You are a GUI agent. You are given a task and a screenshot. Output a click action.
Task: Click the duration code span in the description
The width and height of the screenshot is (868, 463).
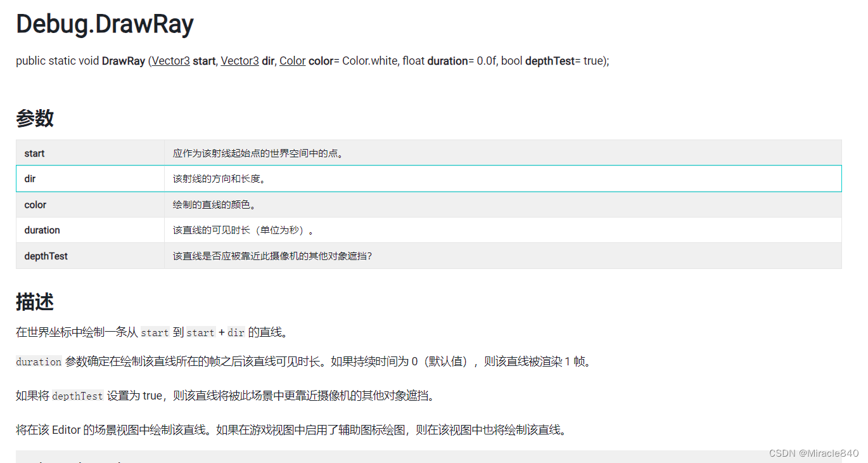tap(38, 362)
